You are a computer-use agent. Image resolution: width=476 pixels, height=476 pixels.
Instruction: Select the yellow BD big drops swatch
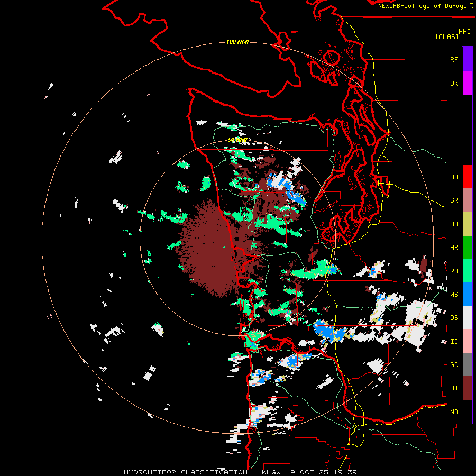(x=467, y=224)
